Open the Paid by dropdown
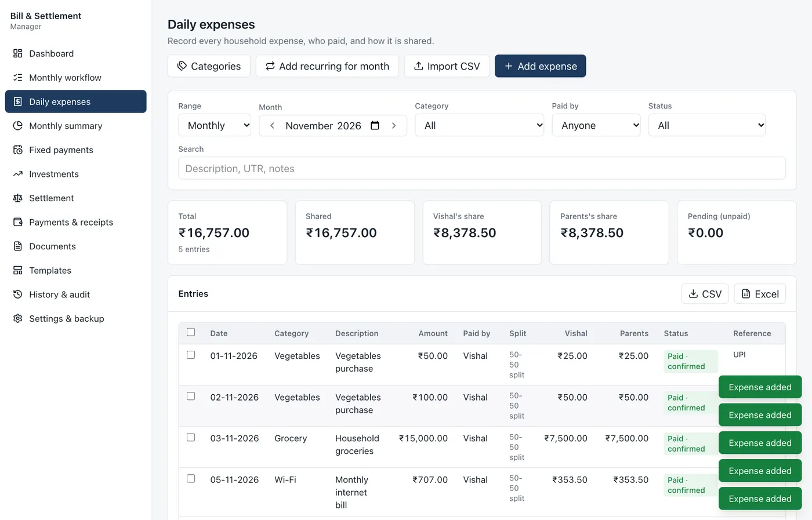 click(x=596, y=125)
